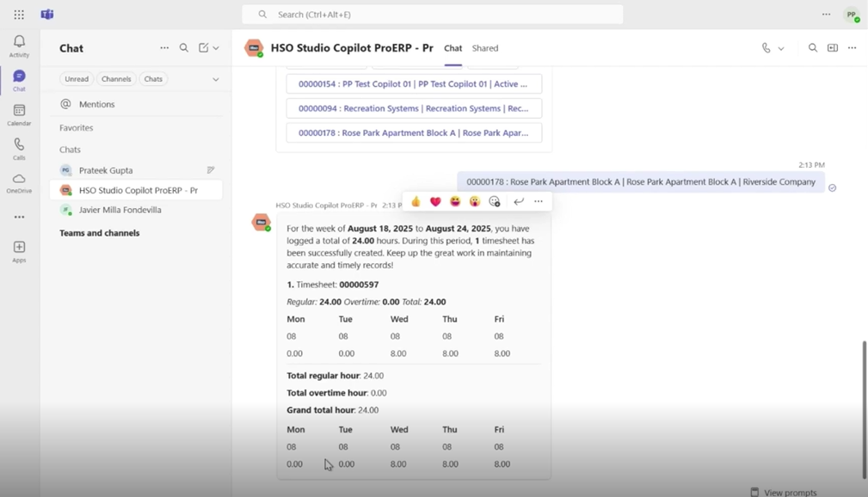Expand the call options dropdown

point(781,48)
